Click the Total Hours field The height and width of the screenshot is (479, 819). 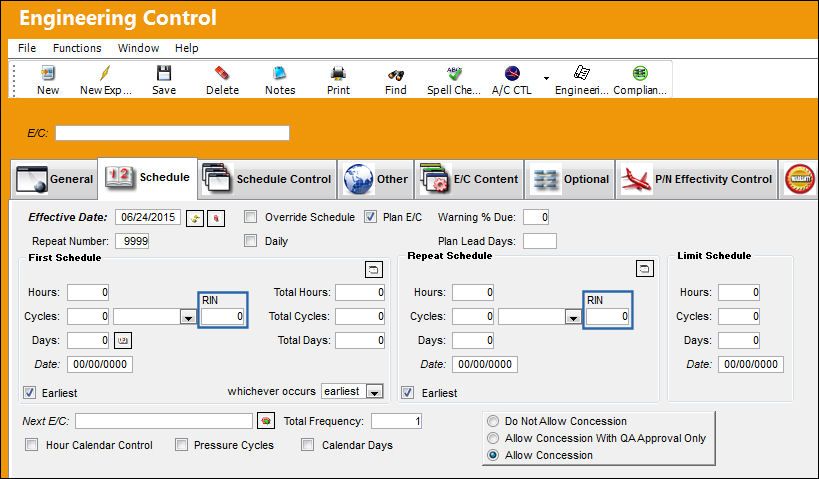point(360,293)
